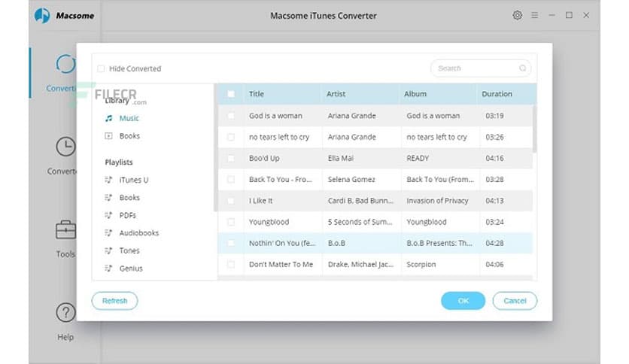The image size is (629, 364).
Task: Click the Books library icon
Action: click(x=108, y=136)
